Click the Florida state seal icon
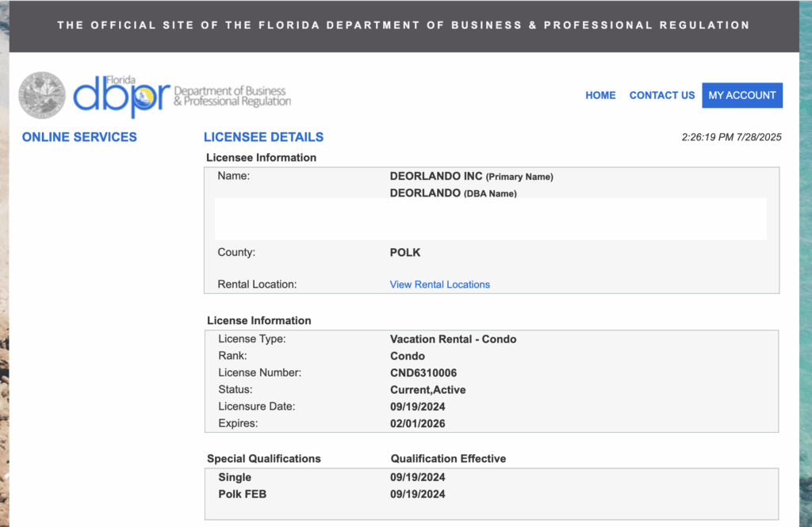The image size is (812, 527). [42, 95]
